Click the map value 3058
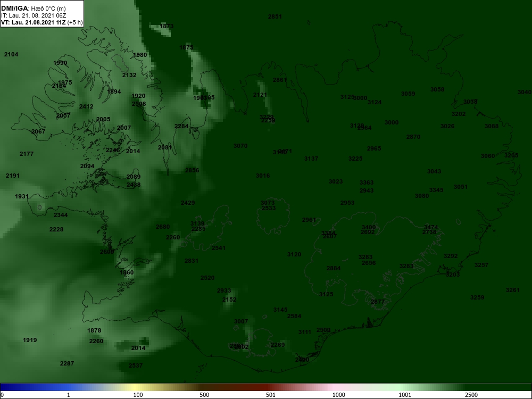Screen dimensions: 532x399 (437, 89)
